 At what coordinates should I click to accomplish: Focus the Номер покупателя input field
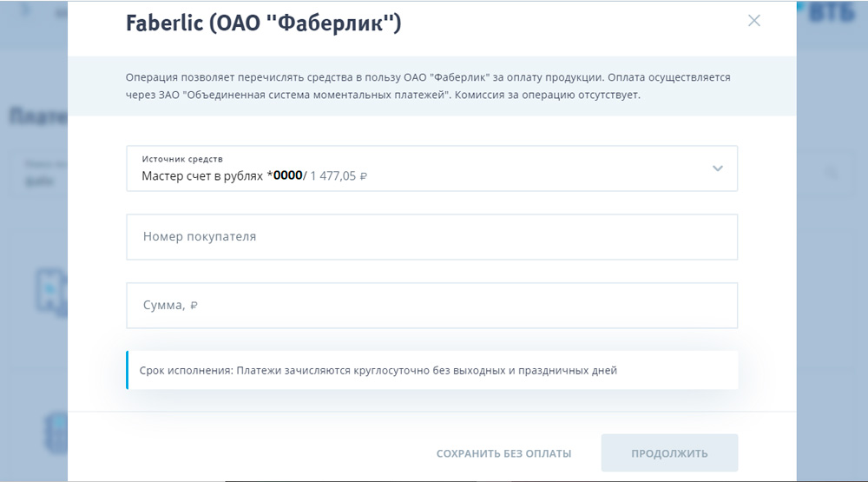[431, 236]
